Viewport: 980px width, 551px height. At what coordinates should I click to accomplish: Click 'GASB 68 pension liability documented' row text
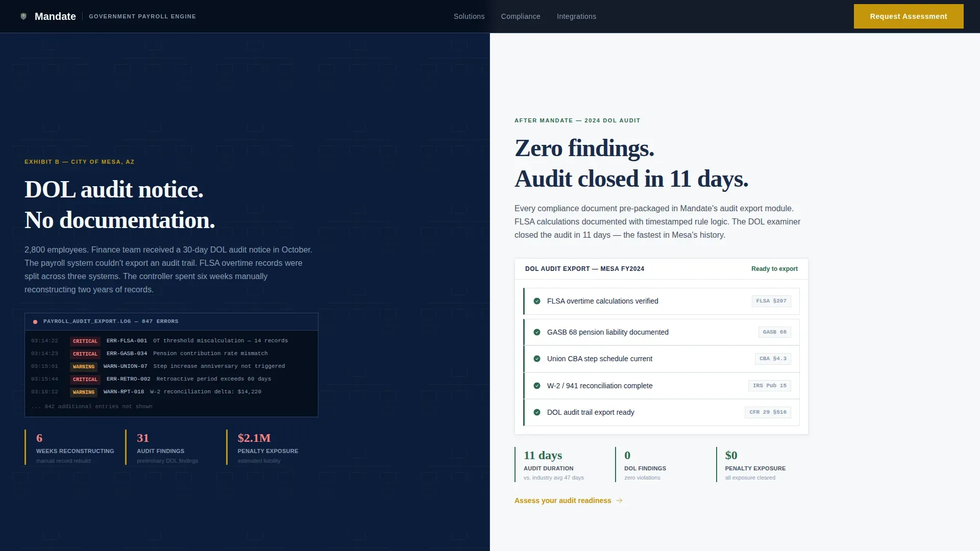[608, 332]
